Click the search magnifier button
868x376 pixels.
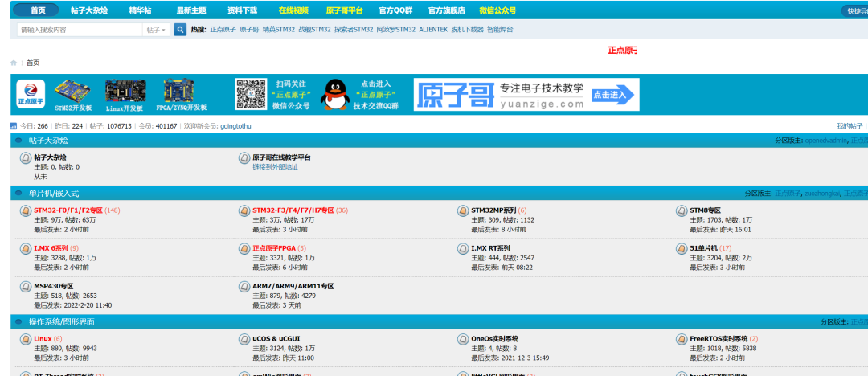coord(180,30)
